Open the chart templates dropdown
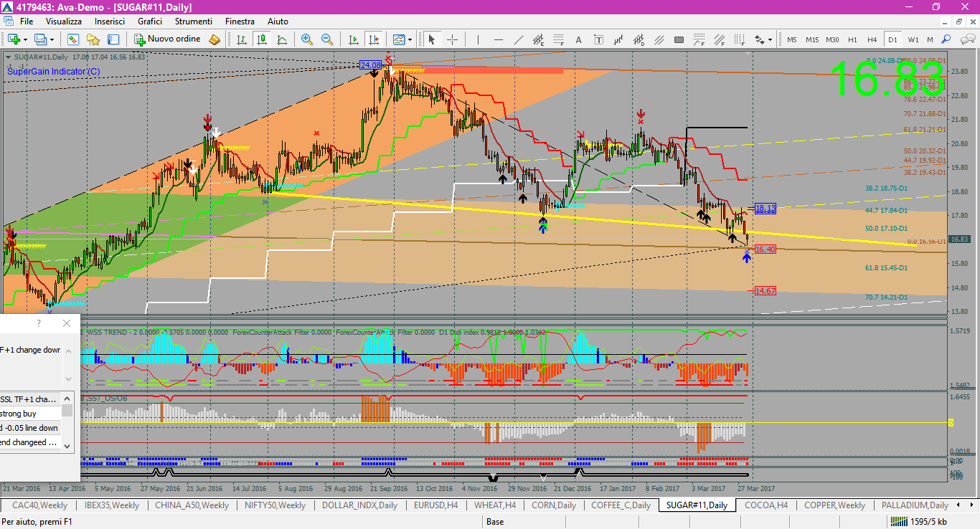 point(402,39)
